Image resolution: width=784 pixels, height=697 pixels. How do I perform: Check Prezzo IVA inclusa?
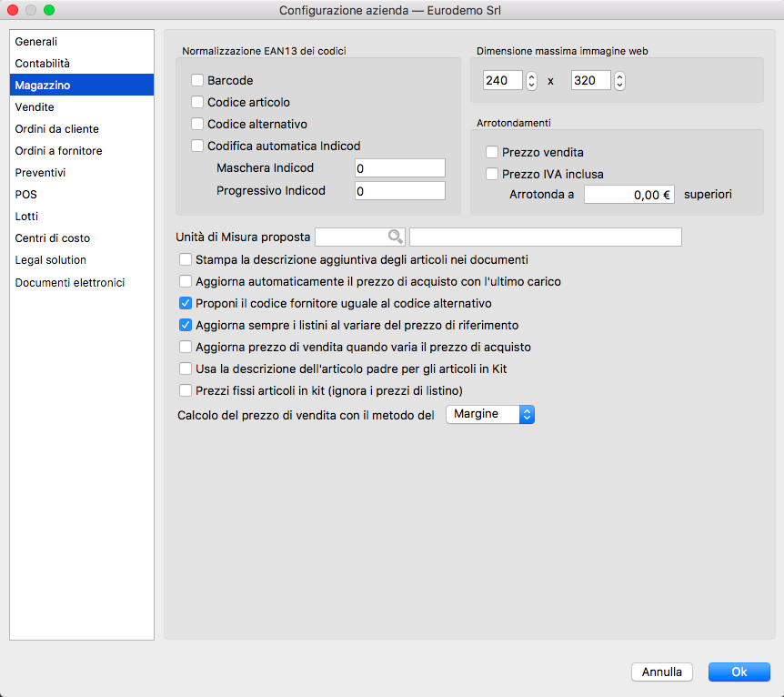(492, 175)
